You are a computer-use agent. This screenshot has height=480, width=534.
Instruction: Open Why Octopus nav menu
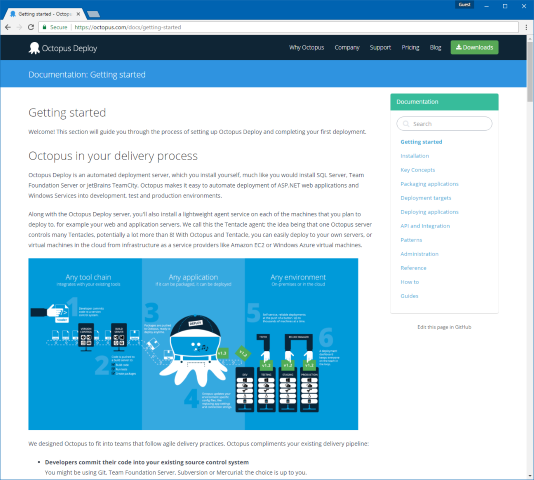(x=307, y=47)
